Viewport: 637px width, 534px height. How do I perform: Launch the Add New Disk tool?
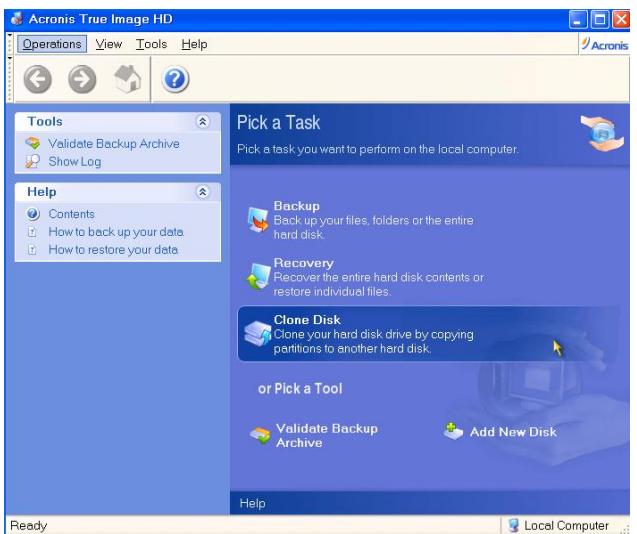pyautogui.click(x=500, y=432)
